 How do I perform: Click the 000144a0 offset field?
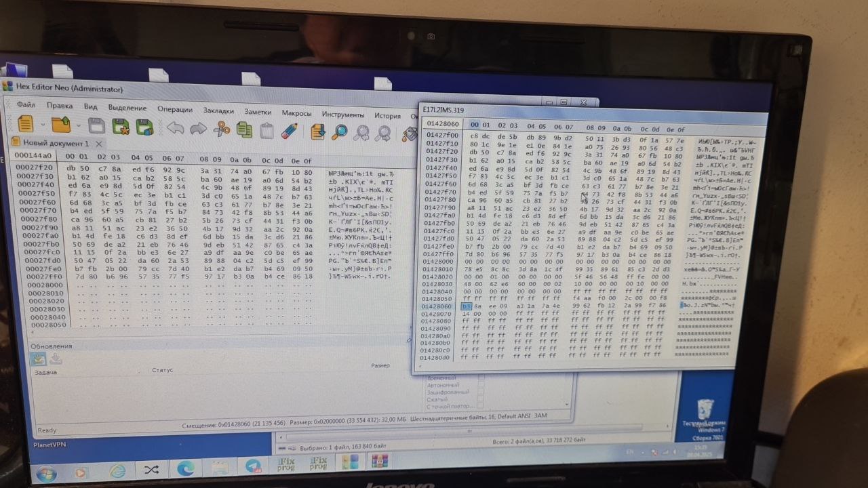33,156
